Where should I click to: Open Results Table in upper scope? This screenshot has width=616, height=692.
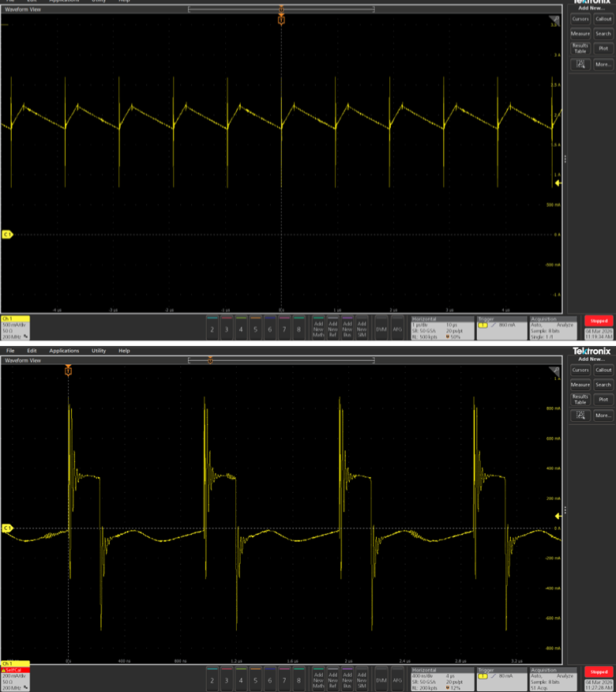click(580, 48)
